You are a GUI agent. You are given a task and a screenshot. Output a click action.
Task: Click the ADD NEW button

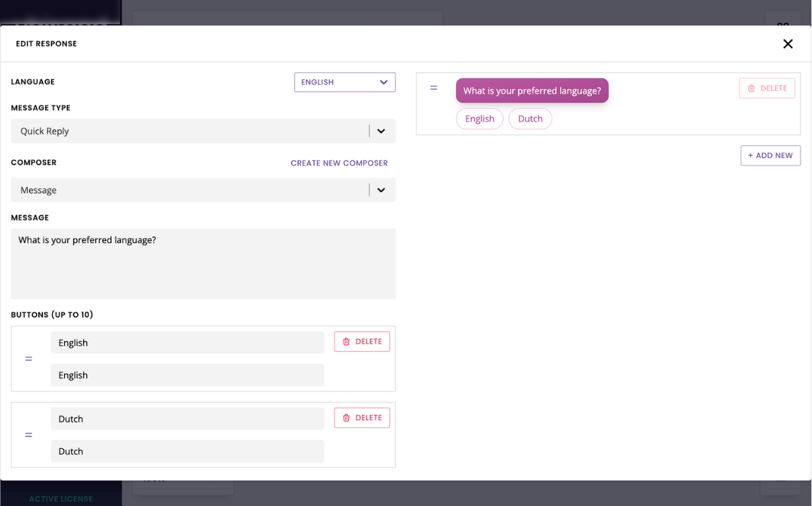770,155
